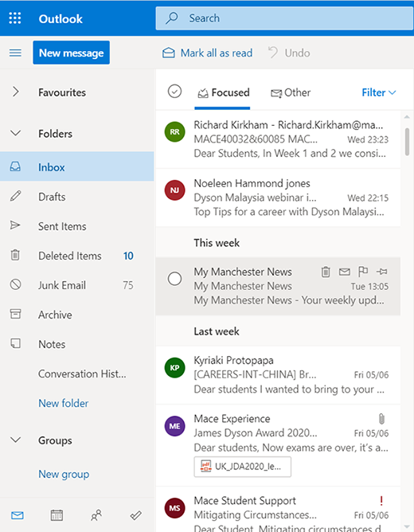Click the 'Last week' group header
414x532 pixels.
click(x=217, y=331)
